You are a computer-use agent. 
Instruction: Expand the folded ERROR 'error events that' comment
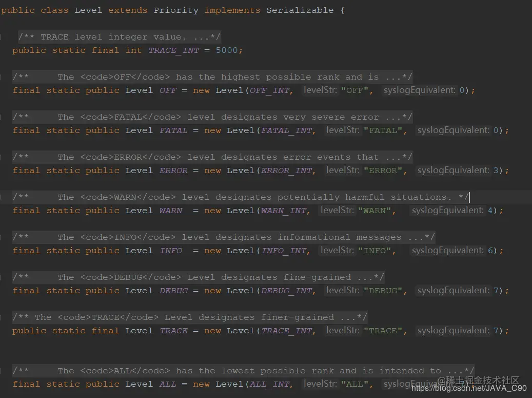point(212,157)
